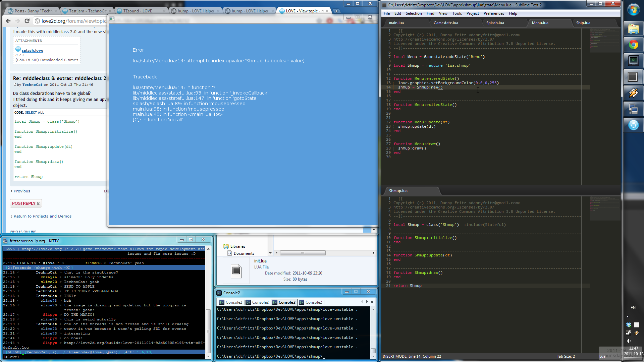The width and height of the screenshot is (644, 362).
Task: Click the Console2 window title icon
Action: 219,293
